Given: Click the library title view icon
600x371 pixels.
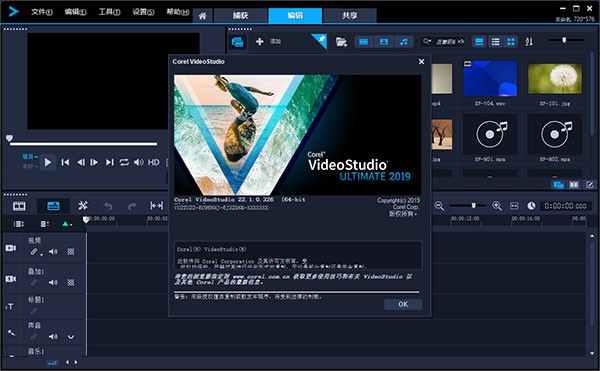Looking at the screenshot, I should point(479,42).
